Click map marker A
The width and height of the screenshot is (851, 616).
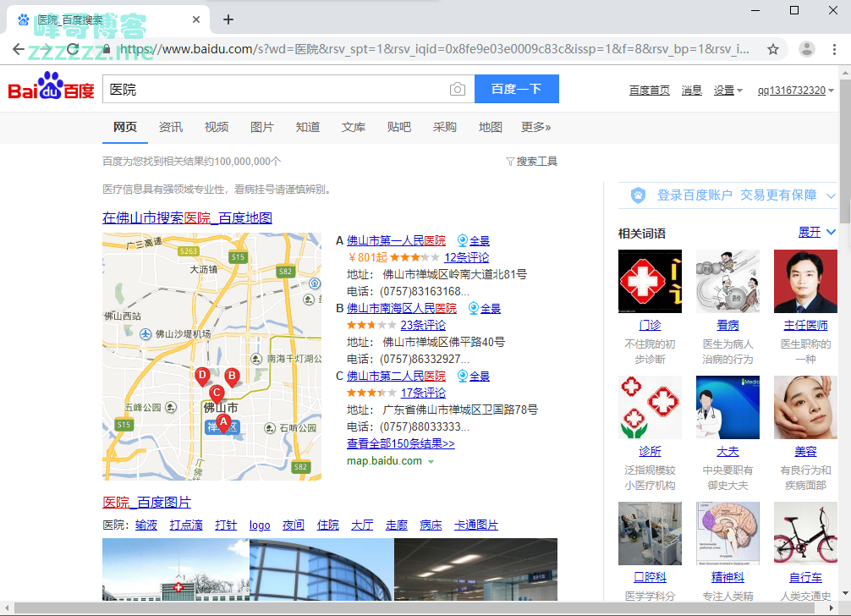pyautogui.click(x=223, y=423)
